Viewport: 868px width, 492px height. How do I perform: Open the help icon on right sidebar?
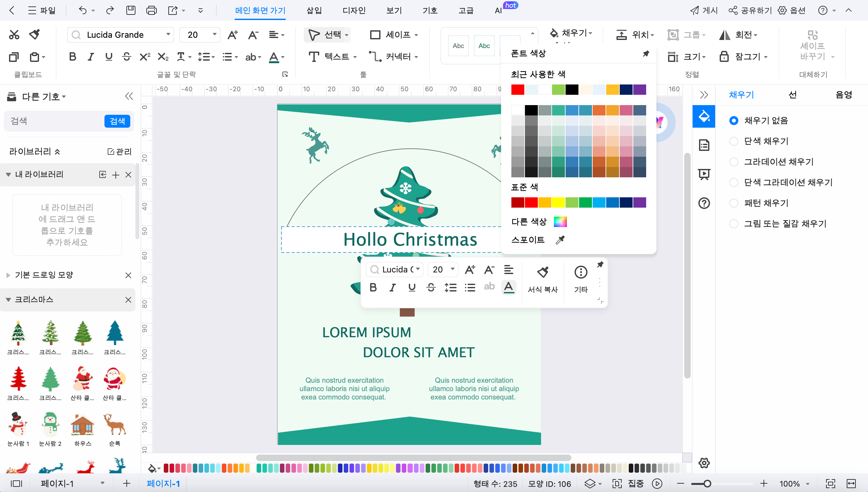(704, 203)
